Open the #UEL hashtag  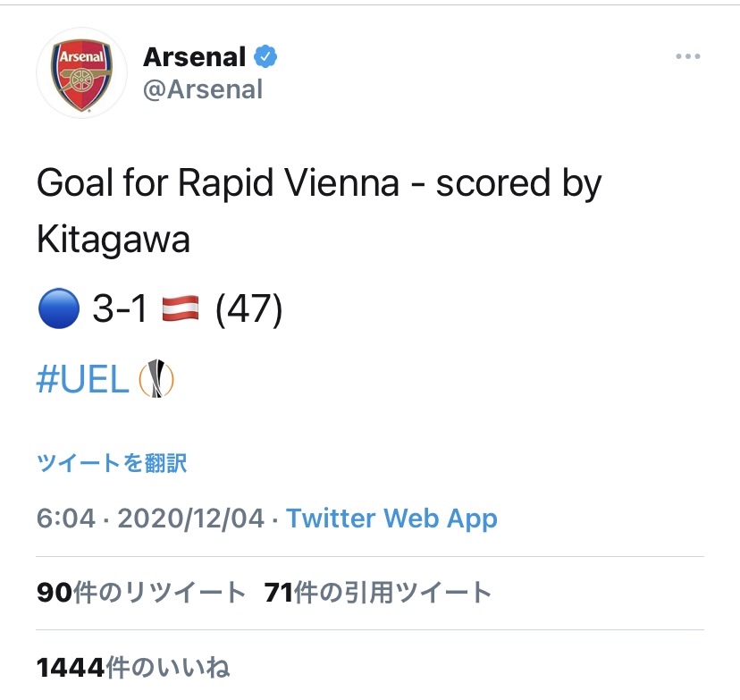click(82, 380)
